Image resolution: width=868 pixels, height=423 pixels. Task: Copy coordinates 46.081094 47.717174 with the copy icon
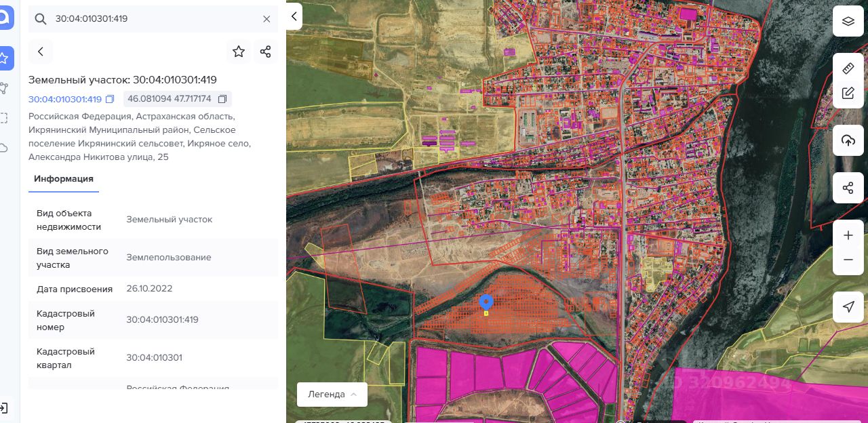coord(222,99)
